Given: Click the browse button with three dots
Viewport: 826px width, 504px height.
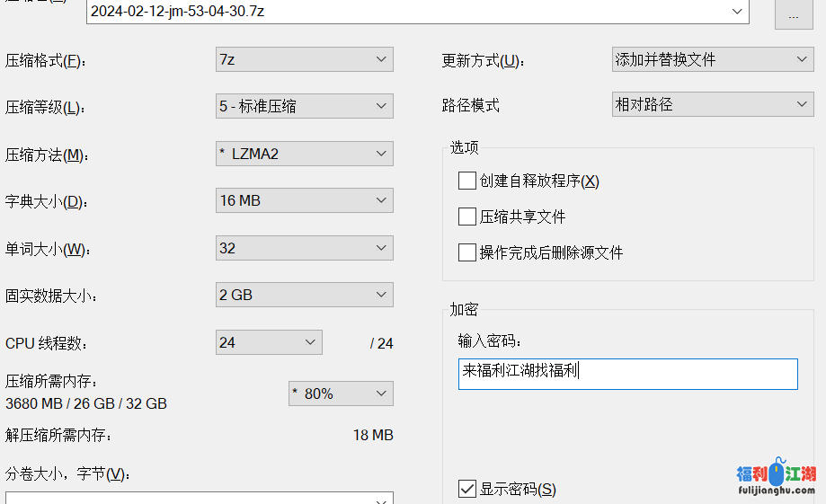Looking at the screenshot, I should 794,14.
